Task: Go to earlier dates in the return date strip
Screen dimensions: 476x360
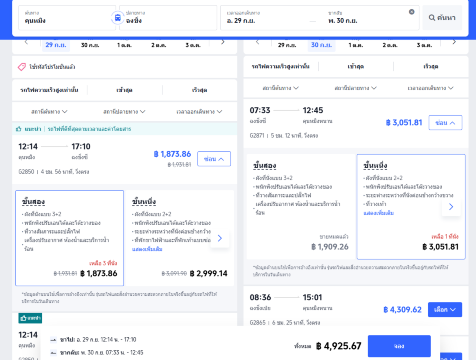Action: click(x=257, y=42)
